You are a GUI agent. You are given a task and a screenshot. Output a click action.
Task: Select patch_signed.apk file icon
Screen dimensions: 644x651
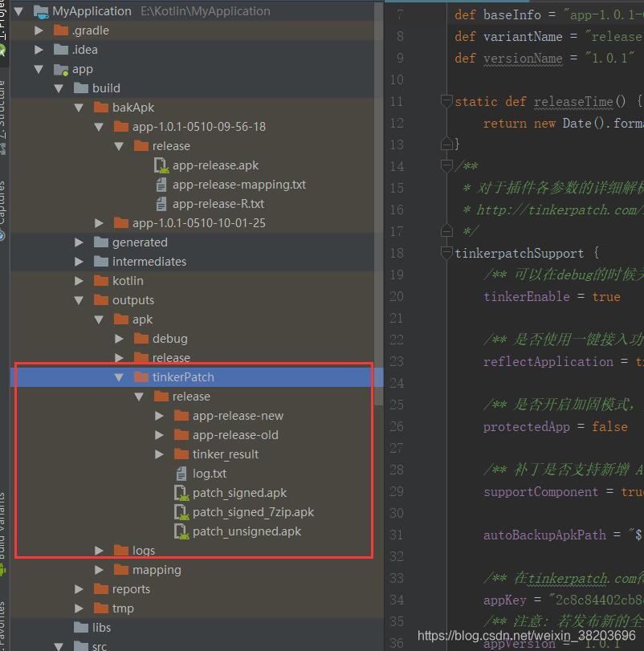pos(181,493)
